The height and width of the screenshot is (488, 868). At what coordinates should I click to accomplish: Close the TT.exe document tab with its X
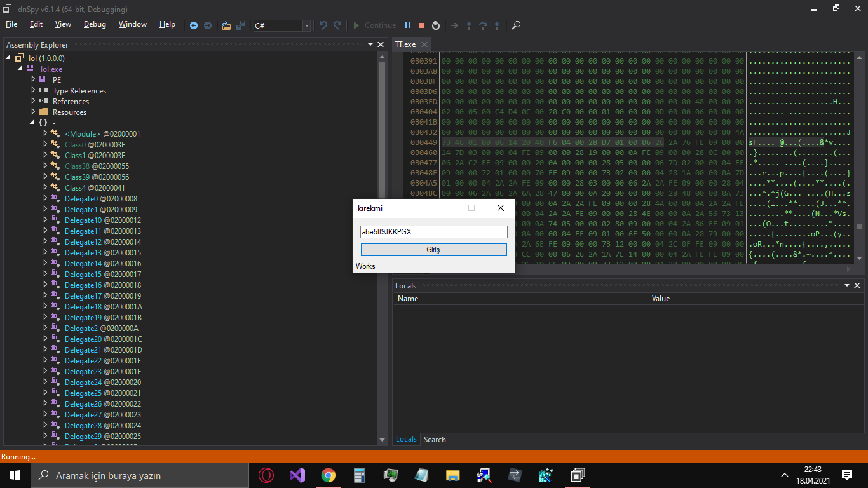424,44
